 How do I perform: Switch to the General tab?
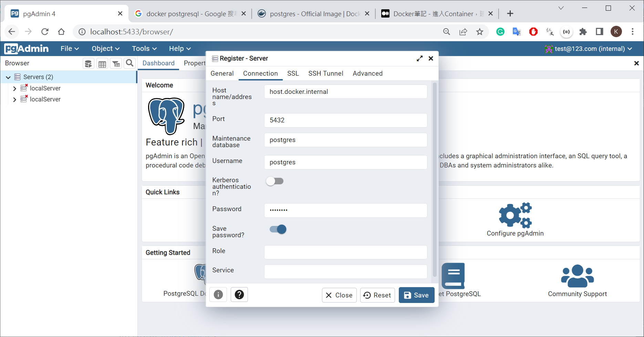coord(222,73)
